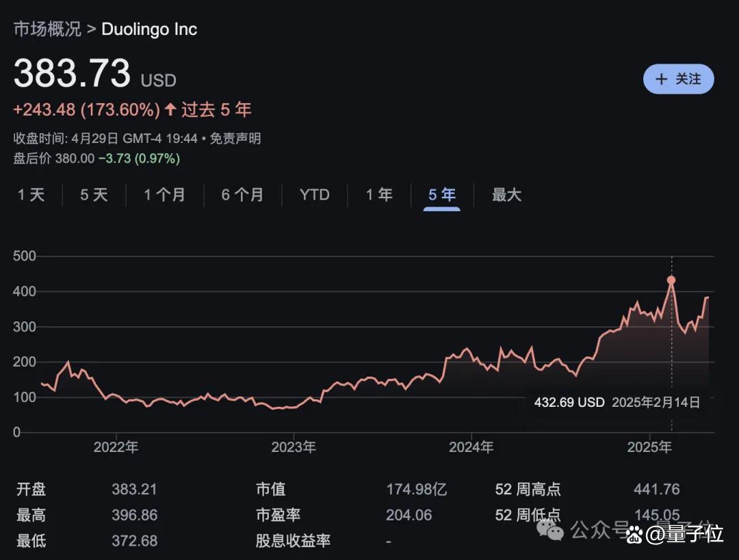This screenshot has width=739, height=560.
Task: Switch to the 6 个月 tab
Action: 242,194
